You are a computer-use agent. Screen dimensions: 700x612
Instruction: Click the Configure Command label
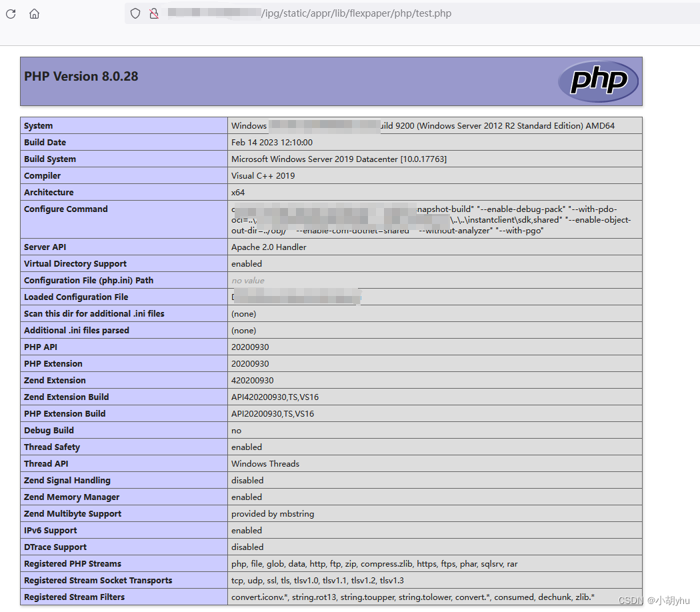click(65, 209)
